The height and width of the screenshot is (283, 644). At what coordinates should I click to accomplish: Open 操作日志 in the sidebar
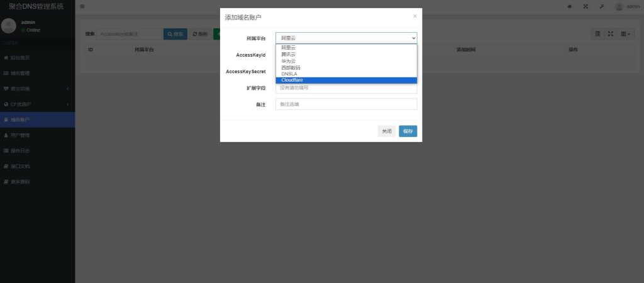pos(37,151)
